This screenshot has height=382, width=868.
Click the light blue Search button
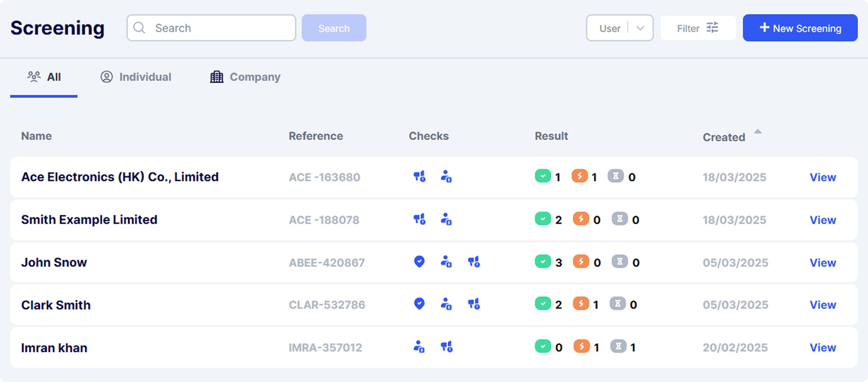click(334, 28)
